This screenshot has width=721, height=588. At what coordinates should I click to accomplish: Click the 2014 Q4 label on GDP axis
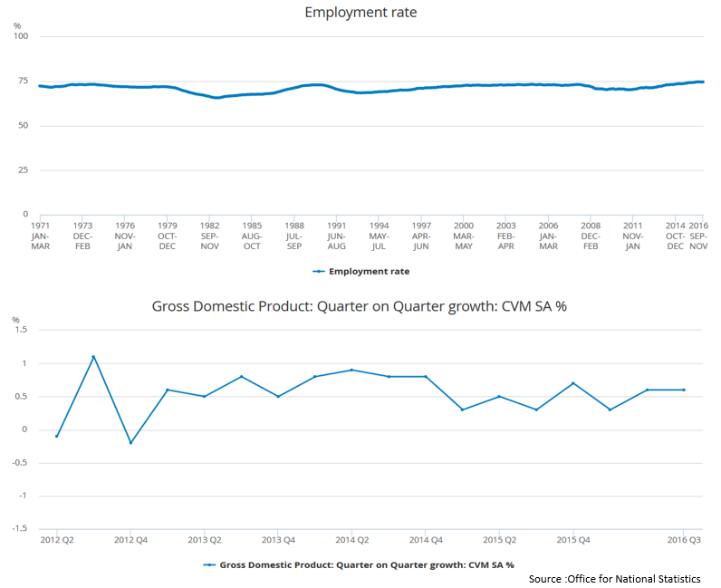point(425,539)
